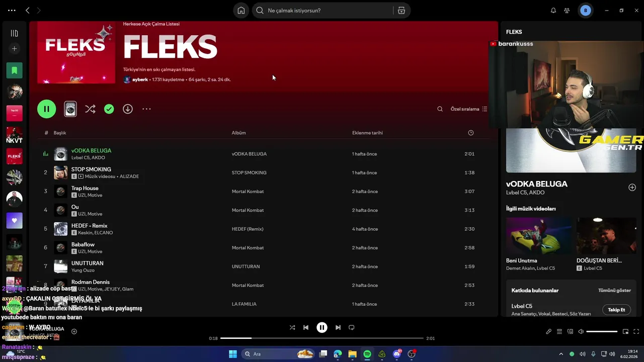Toggle shuffle in the player bar
The image size is (644, 362).
[292, 327]
